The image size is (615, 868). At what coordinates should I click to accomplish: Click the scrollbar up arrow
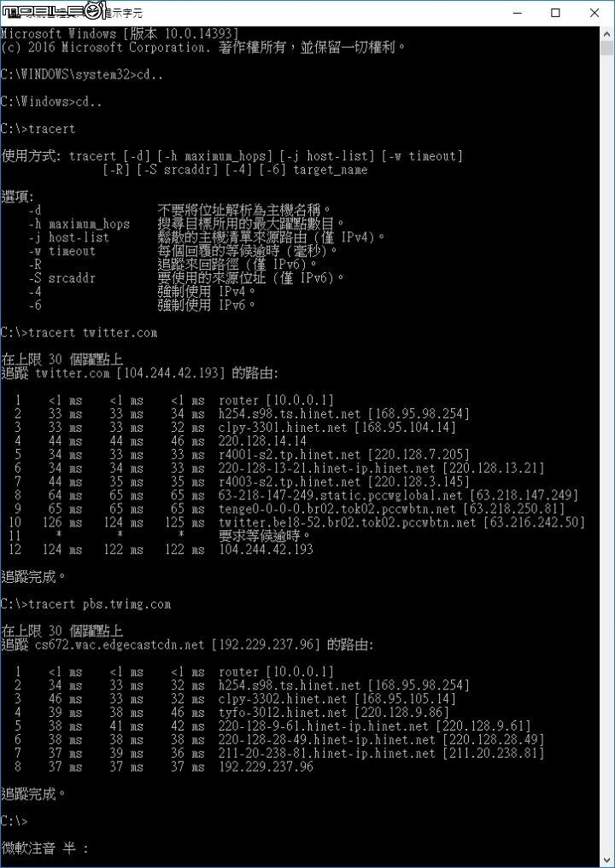tap(606, 33)
